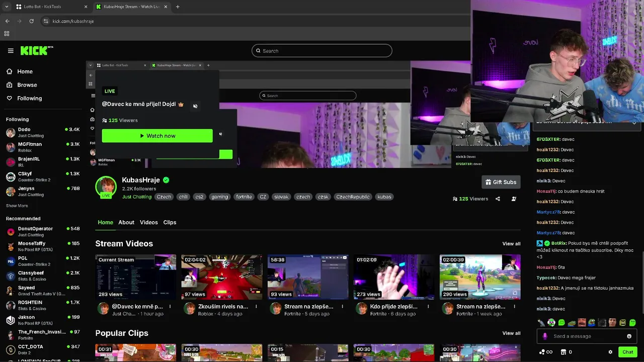The width and height of the screenshot is (644, 362).
Task: Focus the Search field
Action: click(x=322, y=51)
